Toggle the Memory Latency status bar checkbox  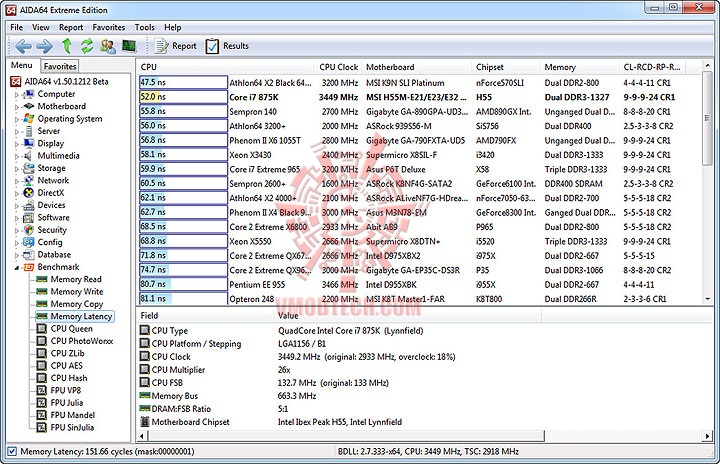tap(12, 452)
